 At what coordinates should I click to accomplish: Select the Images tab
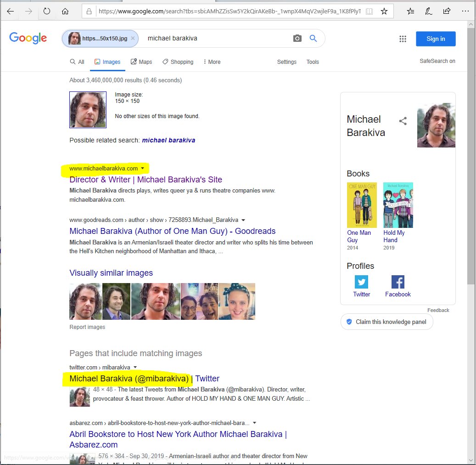[x=107, y=62]
